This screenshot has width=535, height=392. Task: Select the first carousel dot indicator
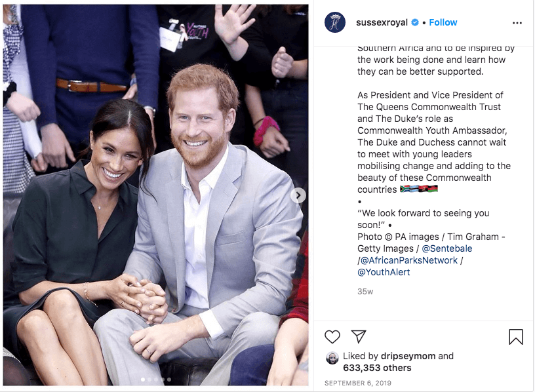[x=143, y=380]
